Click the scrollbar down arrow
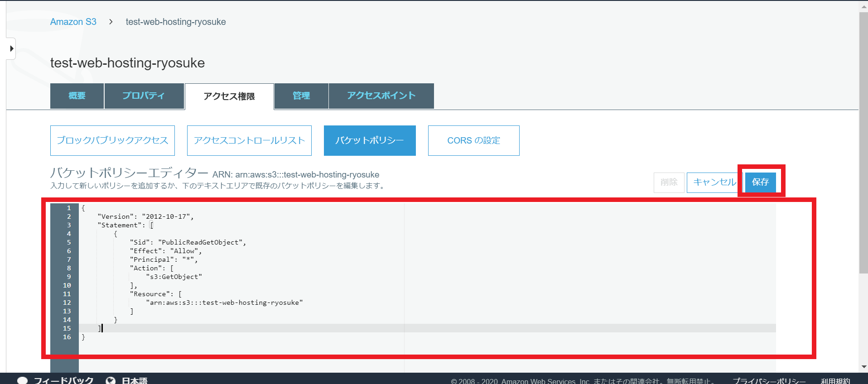This screenshot has width=868, height=384. click(x=863, y=367)
